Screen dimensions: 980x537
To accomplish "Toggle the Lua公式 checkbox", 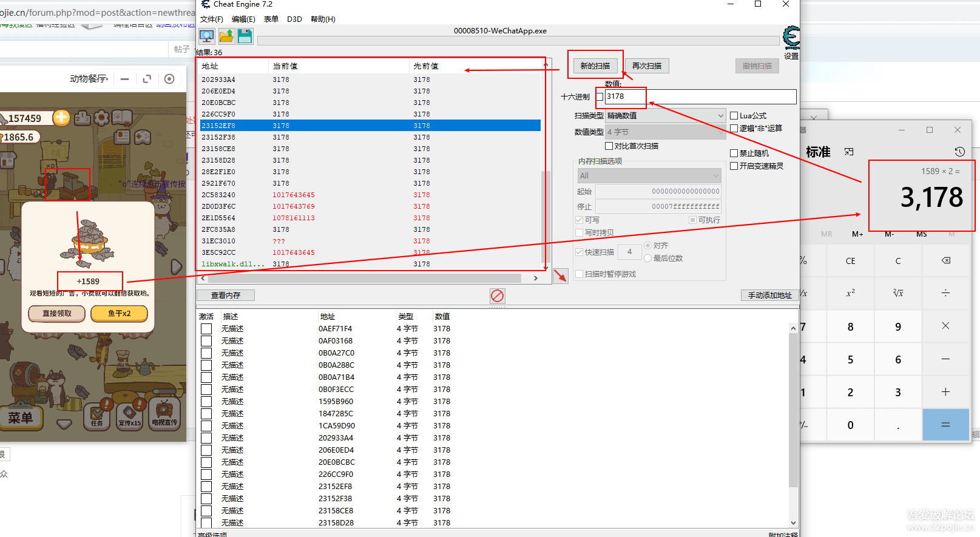I will coord(734,116).
